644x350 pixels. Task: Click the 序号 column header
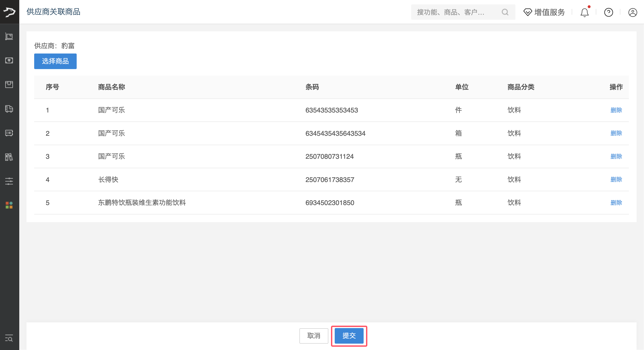[x=52, y=87]
